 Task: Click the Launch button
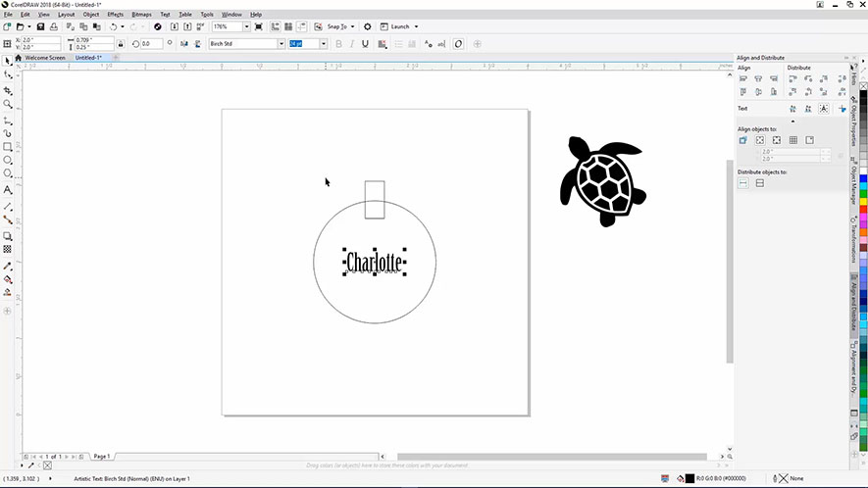point(400,26)
